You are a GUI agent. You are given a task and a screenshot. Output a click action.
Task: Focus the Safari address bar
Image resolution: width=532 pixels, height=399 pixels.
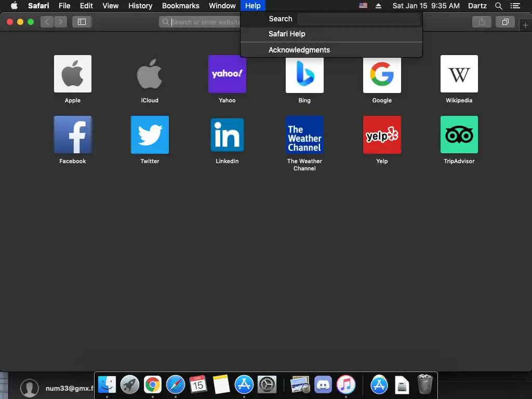click(x=200, y=22)
